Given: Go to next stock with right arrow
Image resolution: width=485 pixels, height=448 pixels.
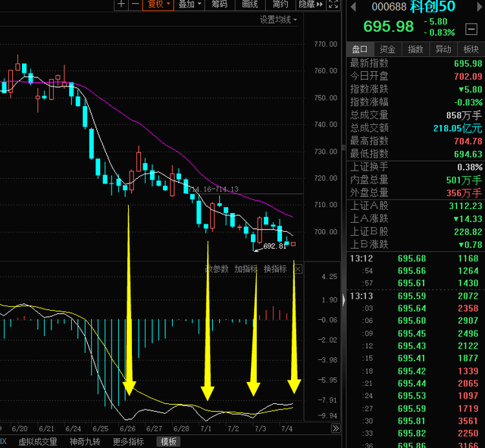Looking at the screenshot, I should coord(481,7).
